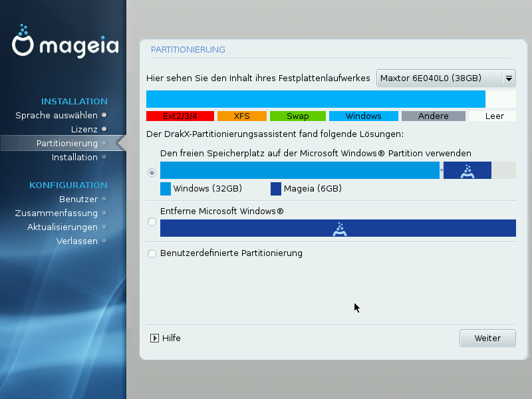Click the Mageia cauldron icon in the 6GB partition bar
Image resolution: width=532 pixels, height=399 pixels.
click(x=467, y=171)
